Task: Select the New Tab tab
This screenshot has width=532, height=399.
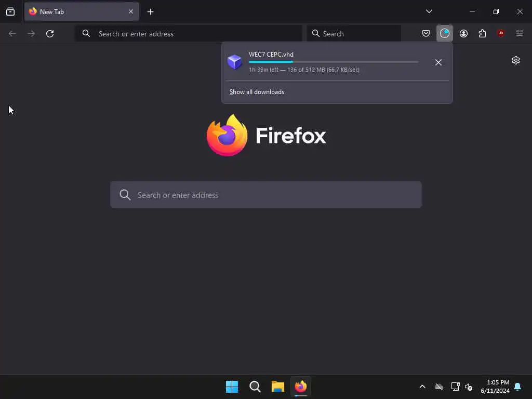Action: (82, 12)
